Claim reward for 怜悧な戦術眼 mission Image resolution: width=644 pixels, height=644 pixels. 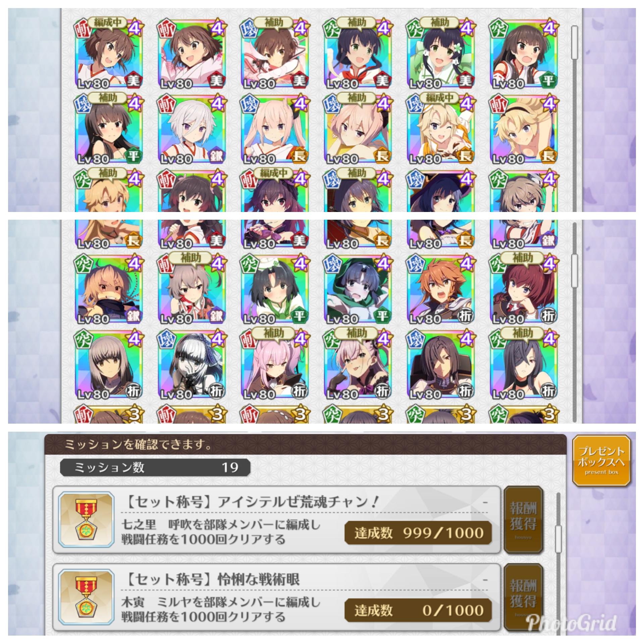(523, 597)
